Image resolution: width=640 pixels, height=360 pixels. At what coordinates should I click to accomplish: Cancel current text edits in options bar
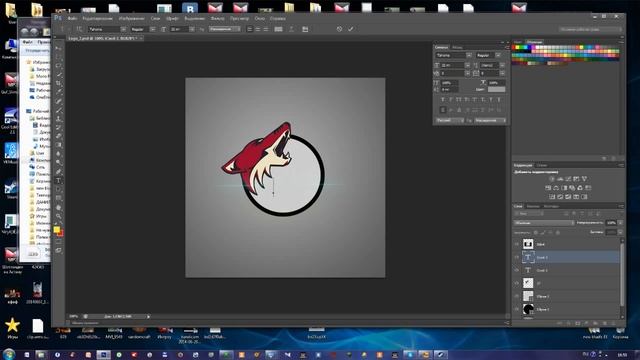coord(339,29)
